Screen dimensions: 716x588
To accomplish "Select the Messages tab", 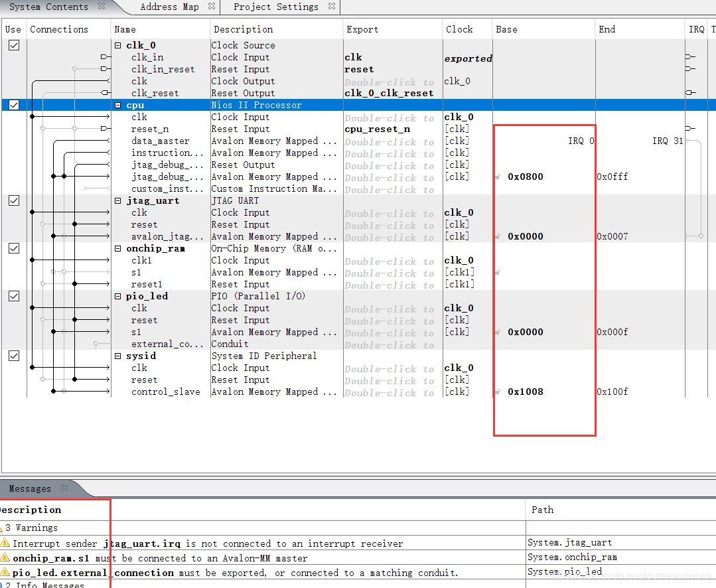I will click(x=30, y=488).
